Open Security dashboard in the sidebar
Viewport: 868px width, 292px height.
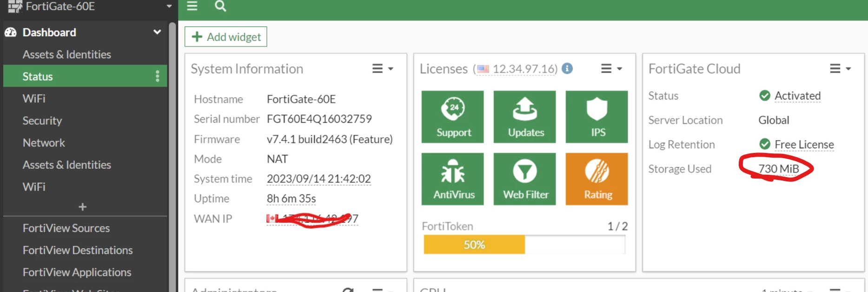85,120
